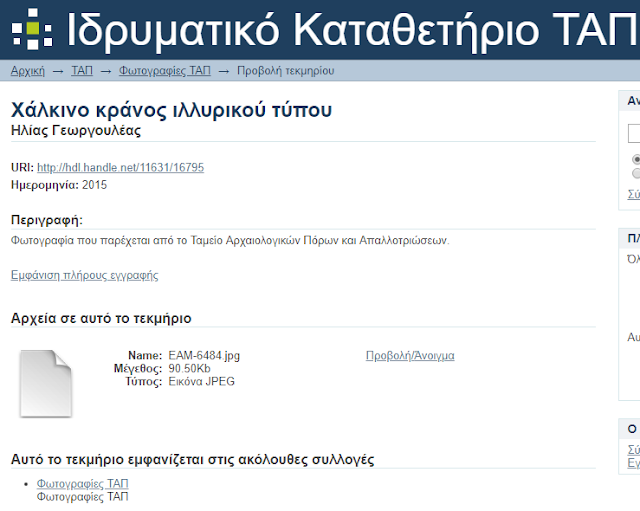The width and height of the screenshot is (640, 511).
Task: Click the file name EAM-6484.jpg
Action: pos(204,355)
